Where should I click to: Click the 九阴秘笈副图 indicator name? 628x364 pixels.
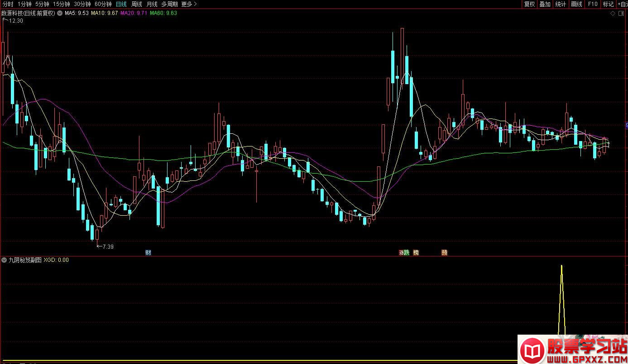click(25, 260)
